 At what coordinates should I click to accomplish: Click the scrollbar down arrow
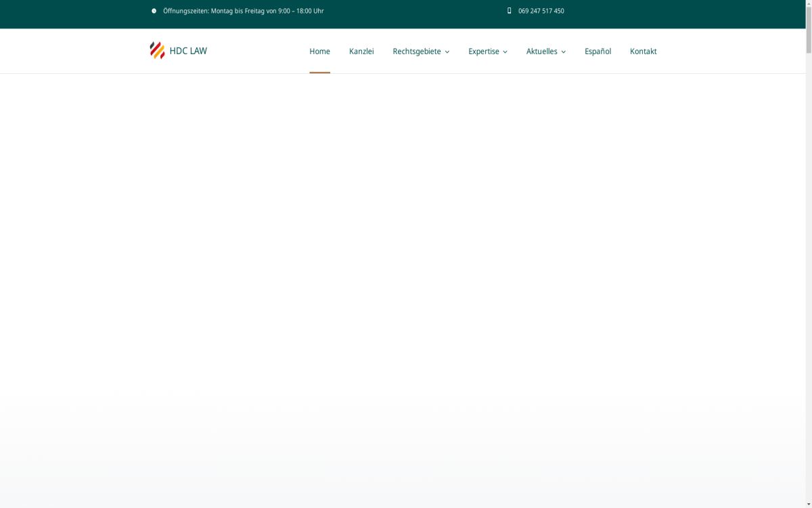[x=809, y=503]
